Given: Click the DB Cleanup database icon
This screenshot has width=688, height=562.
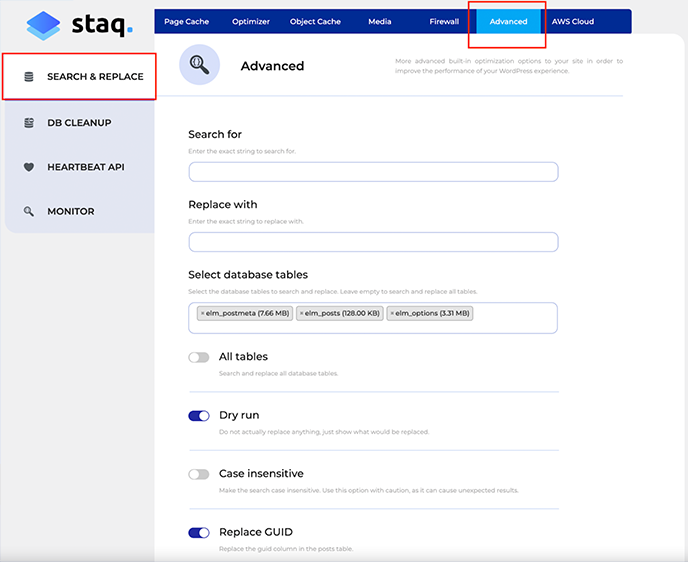Looking at the screenshot, I should [x=29, y=123].
